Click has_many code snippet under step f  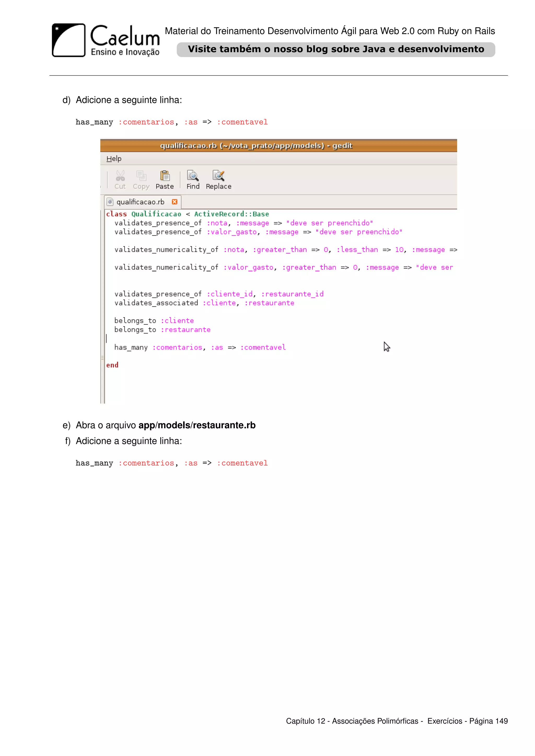coord(172,463)
